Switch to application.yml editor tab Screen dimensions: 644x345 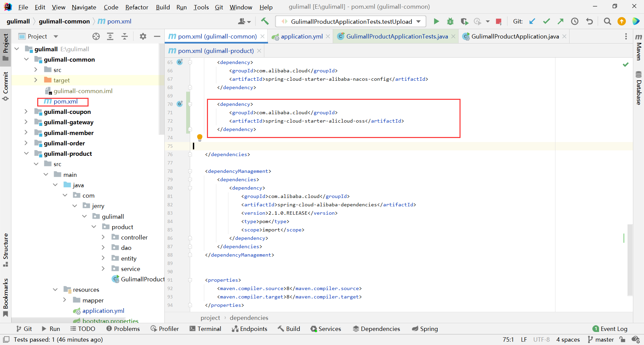(x=301, y=37)
